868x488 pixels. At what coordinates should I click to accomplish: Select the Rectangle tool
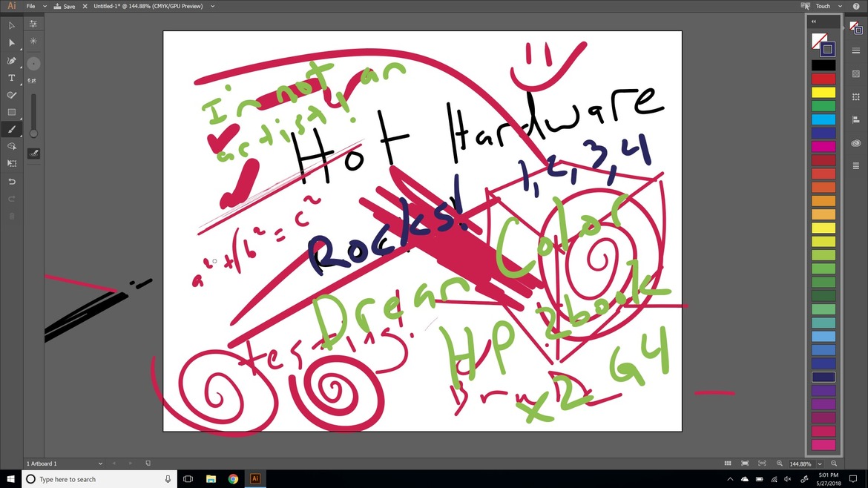[12, 112]
